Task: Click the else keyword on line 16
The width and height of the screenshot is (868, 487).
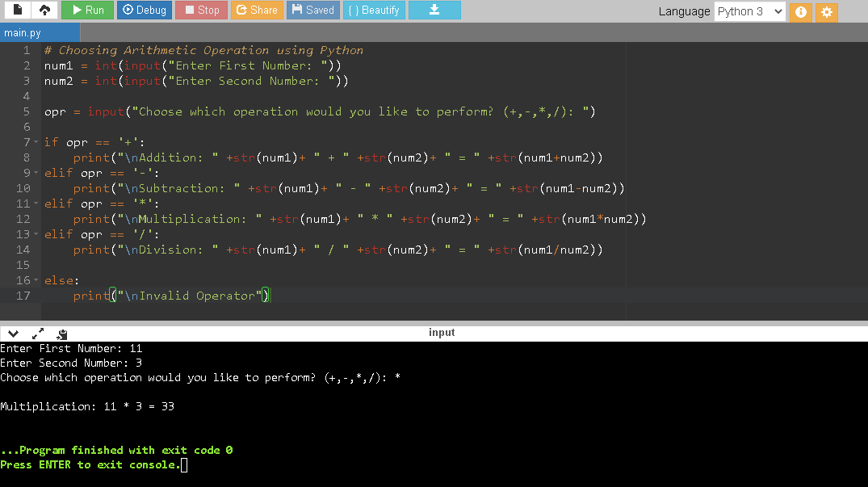Action: click(59, 280)
